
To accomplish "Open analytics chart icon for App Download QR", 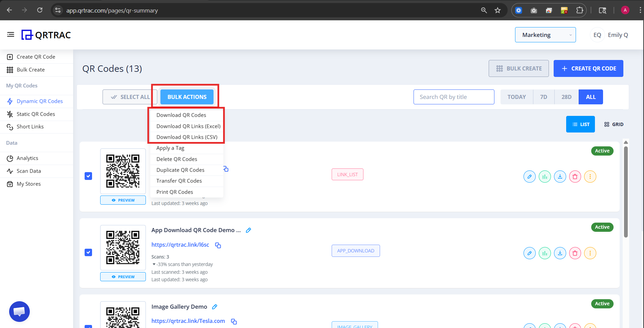I will coord(545,253).
